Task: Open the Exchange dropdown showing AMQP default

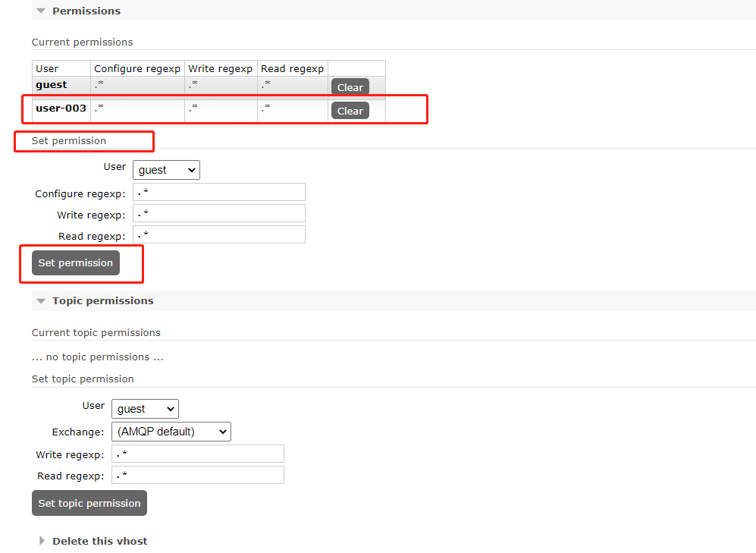Action: [171, 432]
